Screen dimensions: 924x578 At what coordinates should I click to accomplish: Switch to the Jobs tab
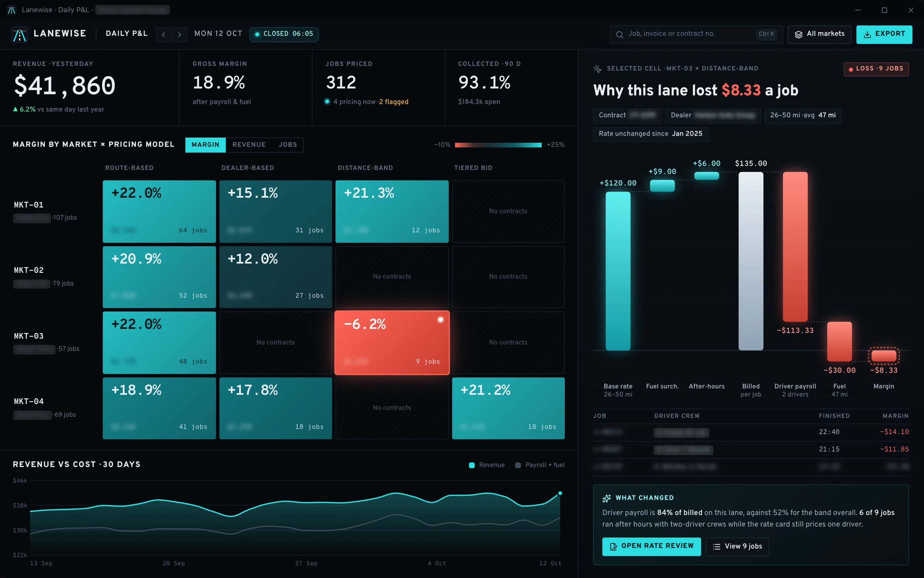pos(288,145)
